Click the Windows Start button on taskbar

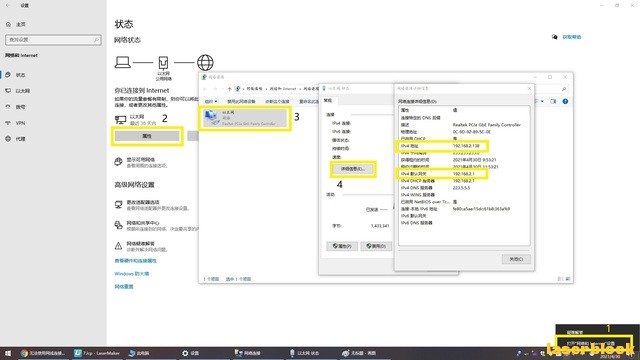[x=8, y=353]
